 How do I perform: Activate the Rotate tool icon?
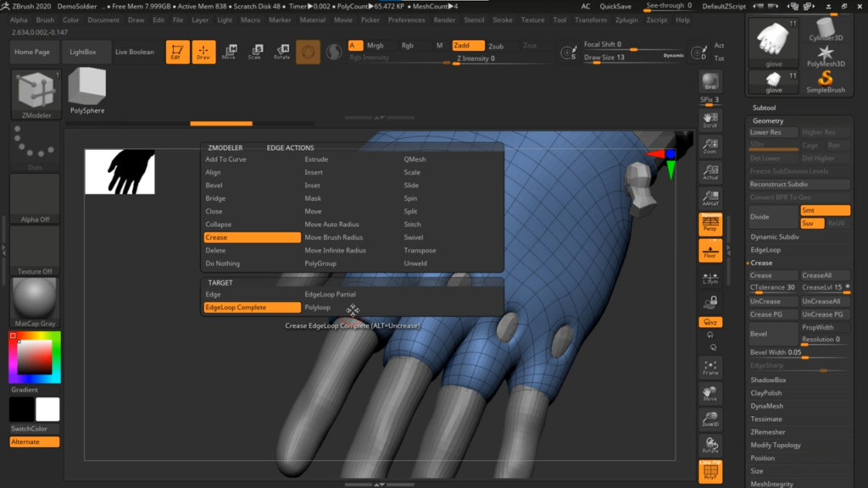point(281,52)
